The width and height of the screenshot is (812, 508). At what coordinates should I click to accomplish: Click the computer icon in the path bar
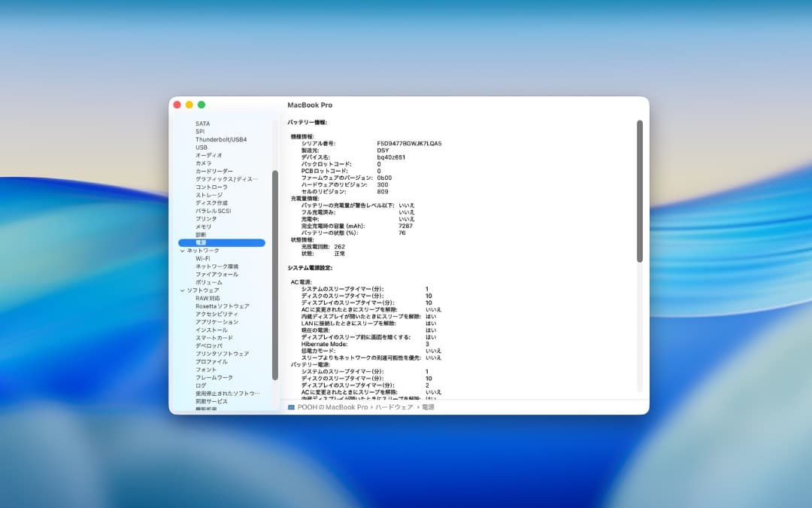tap(291, 407)
